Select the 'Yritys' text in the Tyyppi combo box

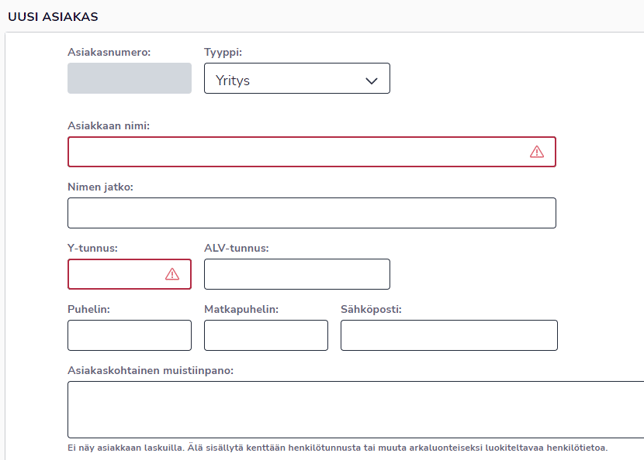point(233,80)
